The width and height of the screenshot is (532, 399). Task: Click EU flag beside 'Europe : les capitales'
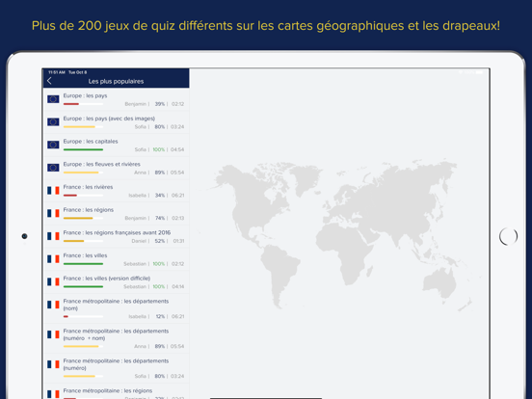pos(53,145)
